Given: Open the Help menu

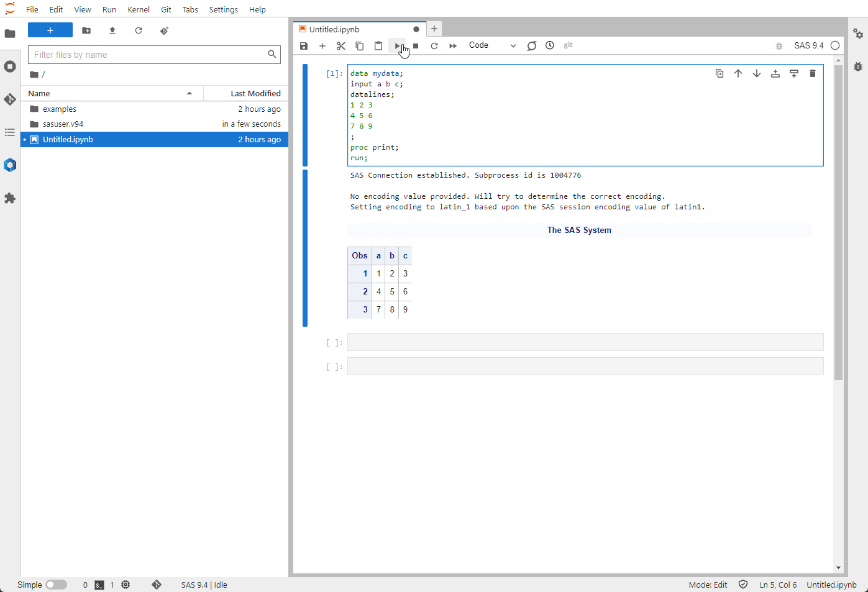Looking at the screenshot, I should (x=257, y=9).
